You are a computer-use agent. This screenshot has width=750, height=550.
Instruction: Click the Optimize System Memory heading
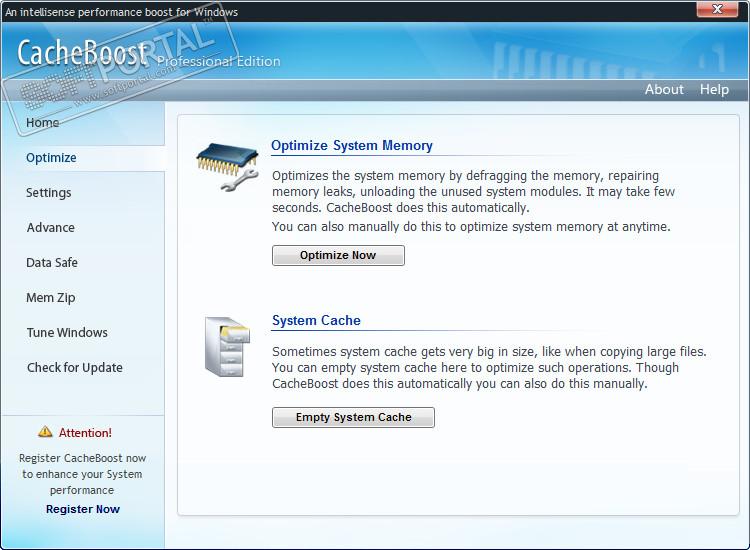(x=352, y=145)
